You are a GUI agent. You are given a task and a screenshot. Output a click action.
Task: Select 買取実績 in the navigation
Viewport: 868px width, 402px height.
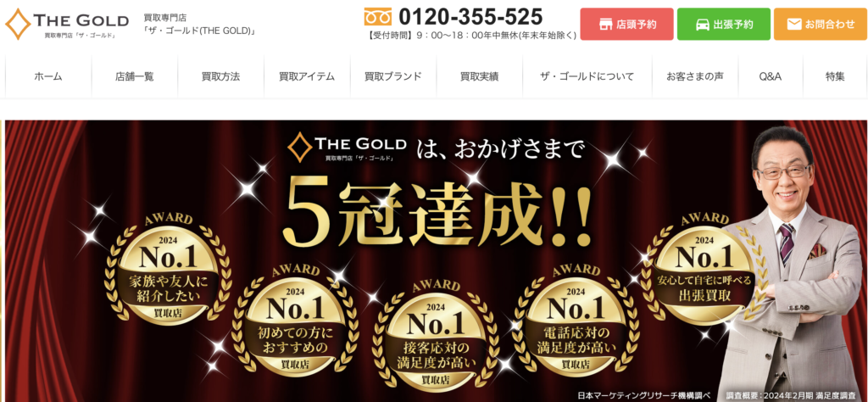[480, 77]
